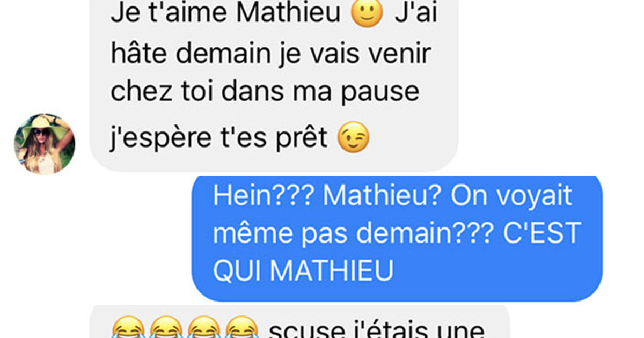Click the "QUI MATHIEU" text in blue bubble
Image resolution: width=644 pixels, height=338 pixels.
click(303, 271)
